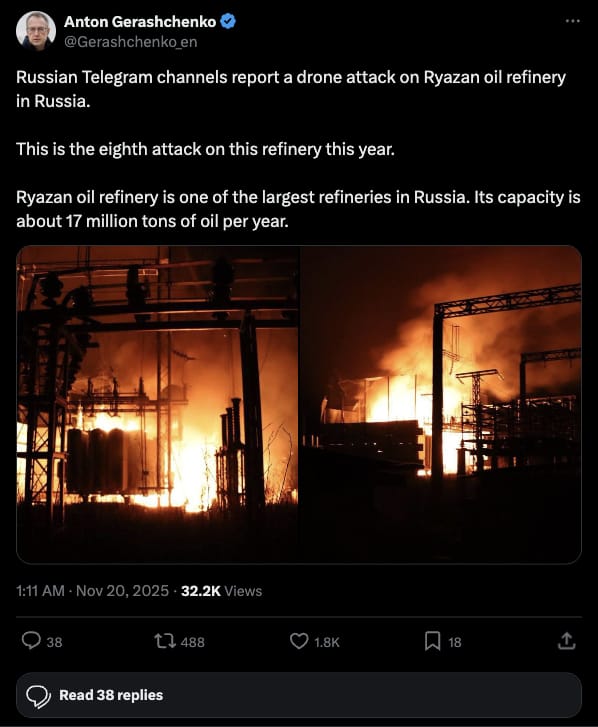The width and height of the screenshot is (598, 727).
Task: Open the Read 38 replies button
Action: coord(299,695)
